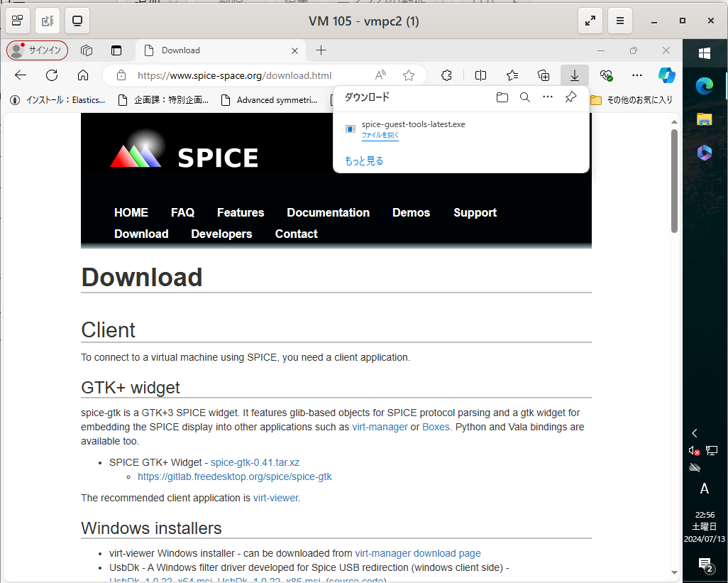Open the favorites bar icon in the toolbar
Screen dimensions: 728x583
(x=512, y=75)
